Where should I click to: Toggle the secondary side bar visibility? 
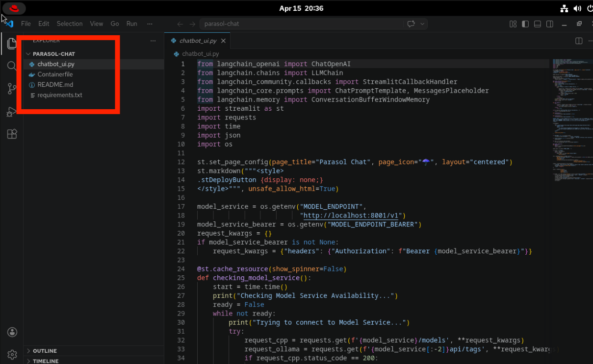coord(550,24)
